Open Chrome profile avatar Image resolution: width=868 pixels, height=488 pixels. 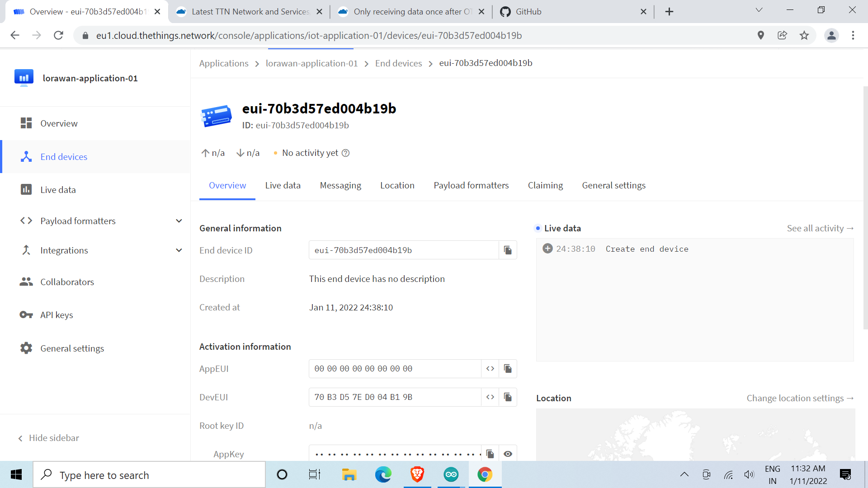tap(831, 35)
